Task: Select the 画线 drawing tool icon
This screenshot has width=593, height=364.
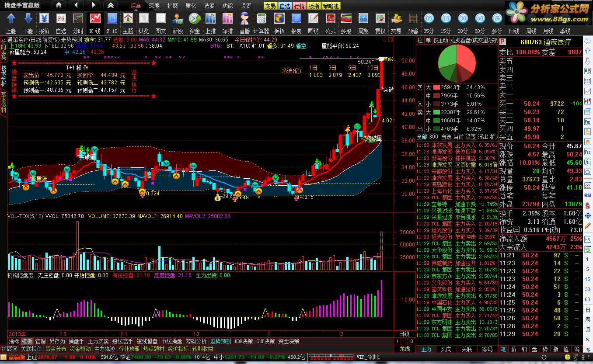Action: 313,19
